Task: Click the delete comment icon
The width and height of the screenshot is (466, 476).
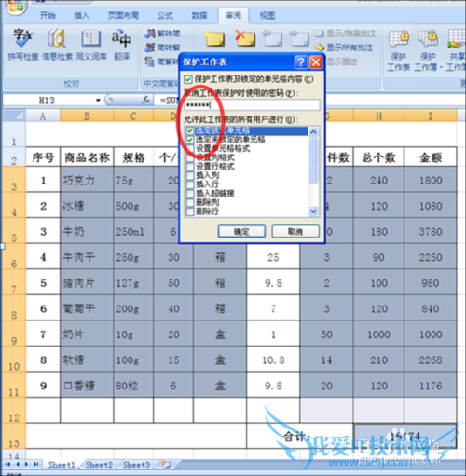Action: [x=244, y=38]
